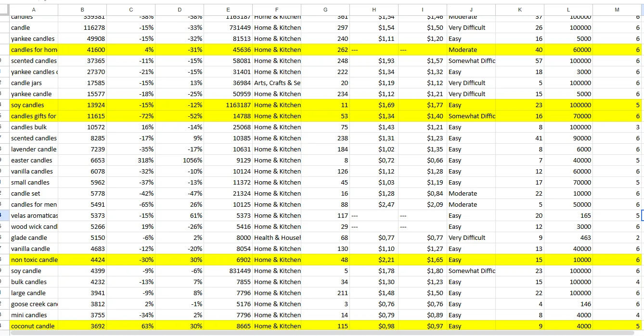Screen dimensions: 644x336
Task: Select column L header
Action: pyautogui.click(x=568, y=10)
